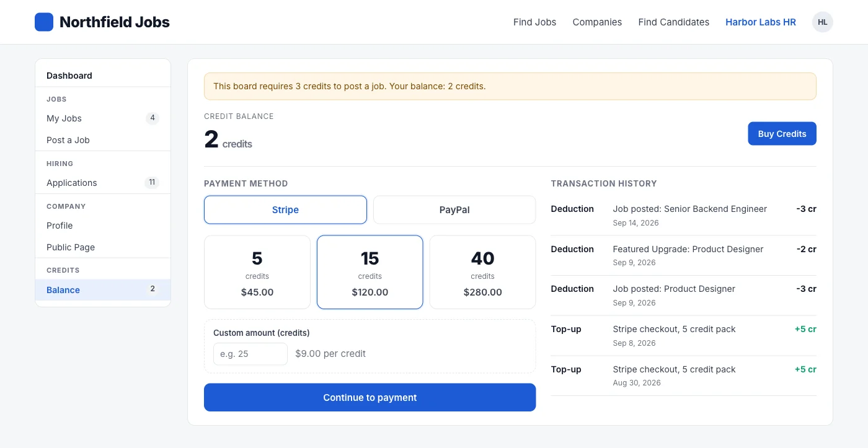Click the Northfield Jobs site title
This screenshot has height=448, width=868.
115,22
